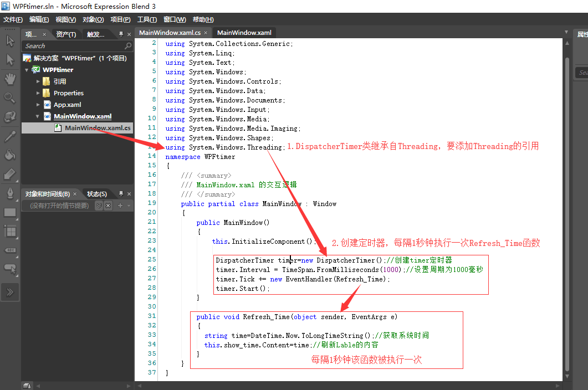The image size is (588, 390).
Task: Open the Assets double-chevron button
Action: (x=10, y=292)
